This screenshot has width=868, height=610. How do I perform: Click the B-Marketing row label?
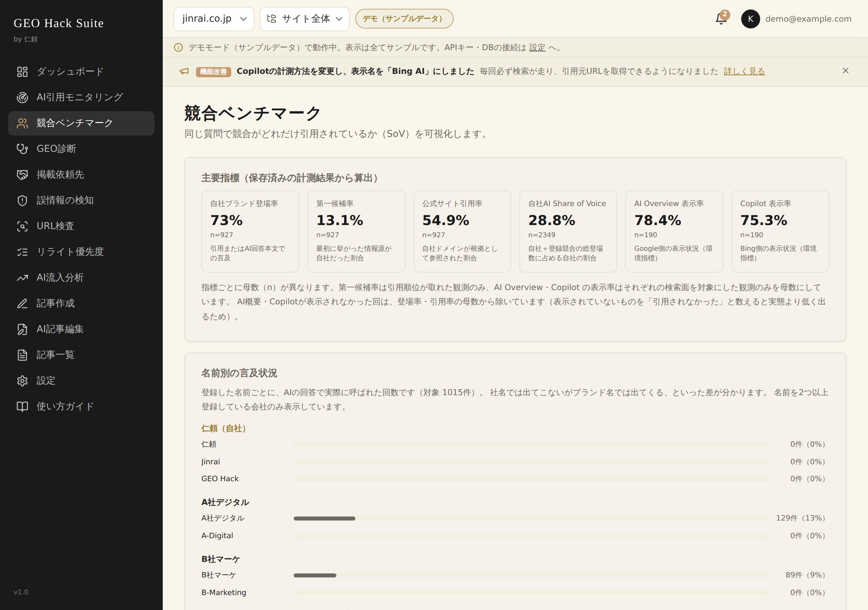click(224, 592)
